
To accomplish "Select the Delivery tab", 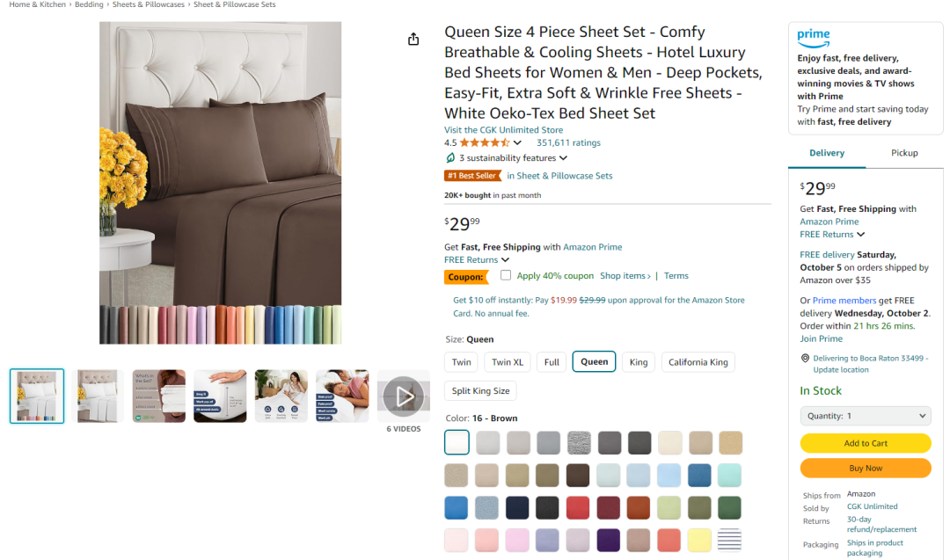I will (x=827, y=153).
